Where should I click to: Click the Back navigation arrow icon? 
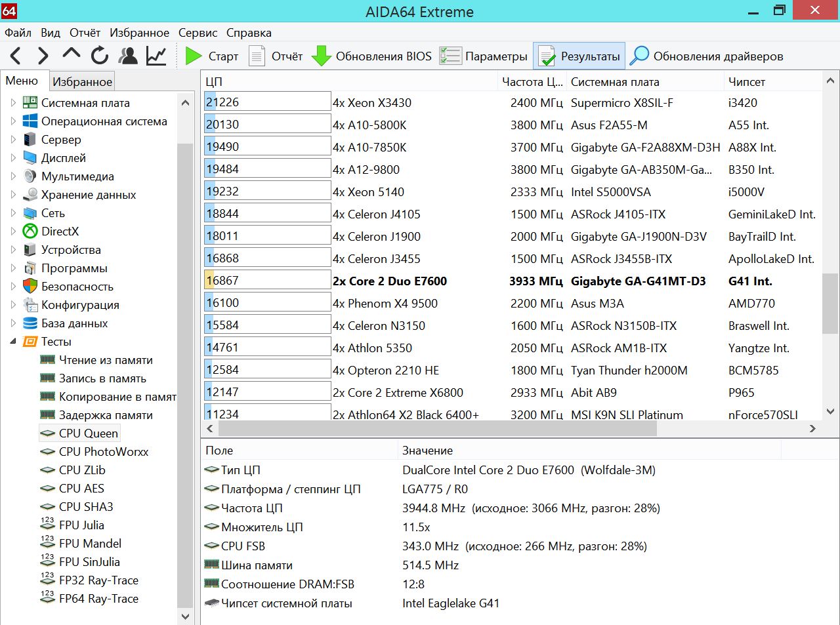pyautogui.click(x=16, y=56)
